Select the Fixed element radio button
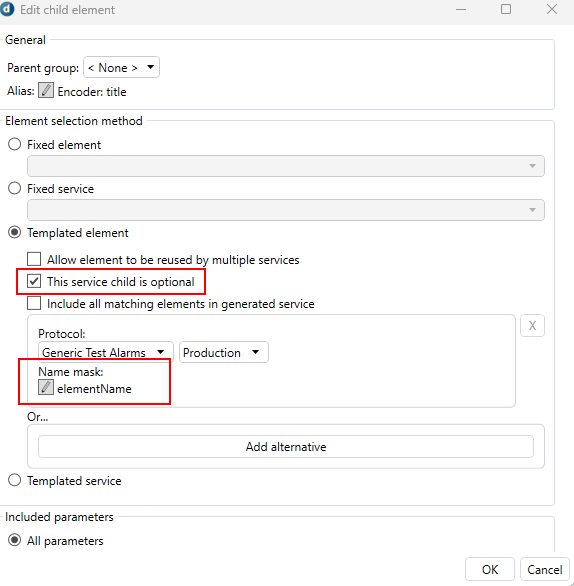 pyautogui.click(x=15, y=144)
